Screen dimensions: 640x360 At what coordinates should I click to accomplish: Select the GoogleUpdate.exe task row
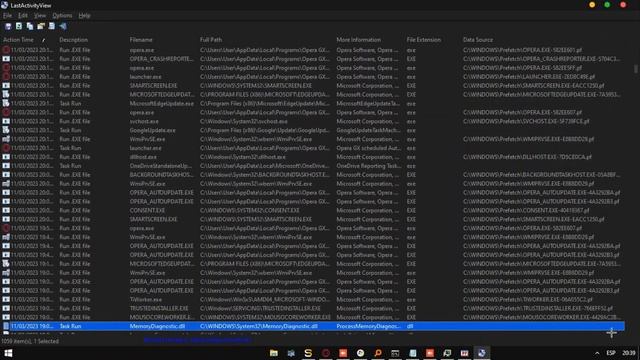(312, 130)
